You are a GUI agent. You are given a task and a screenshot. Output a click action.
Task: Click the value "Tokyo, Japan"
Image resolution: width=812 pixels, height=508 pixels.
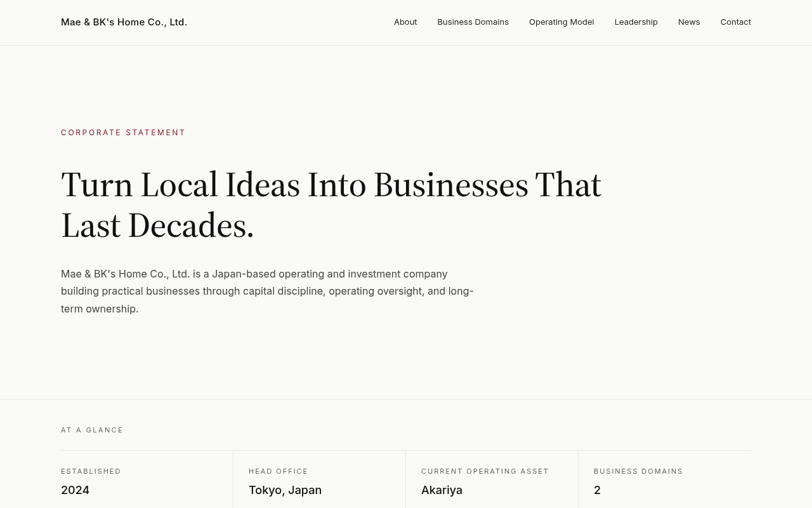click(x=285, y=490)
